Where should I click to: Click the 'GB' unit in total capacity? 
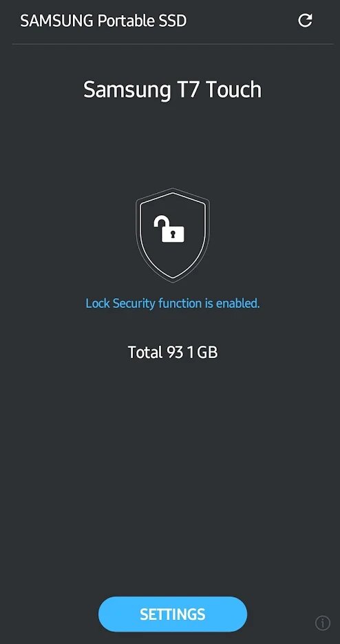207,352
